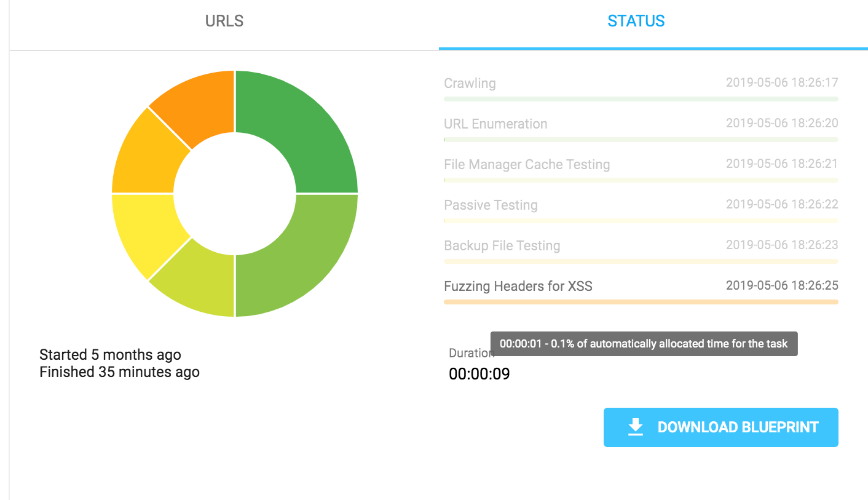Click the Backup File Testing label
Screen dimensions: 868x500
point(502,245)
